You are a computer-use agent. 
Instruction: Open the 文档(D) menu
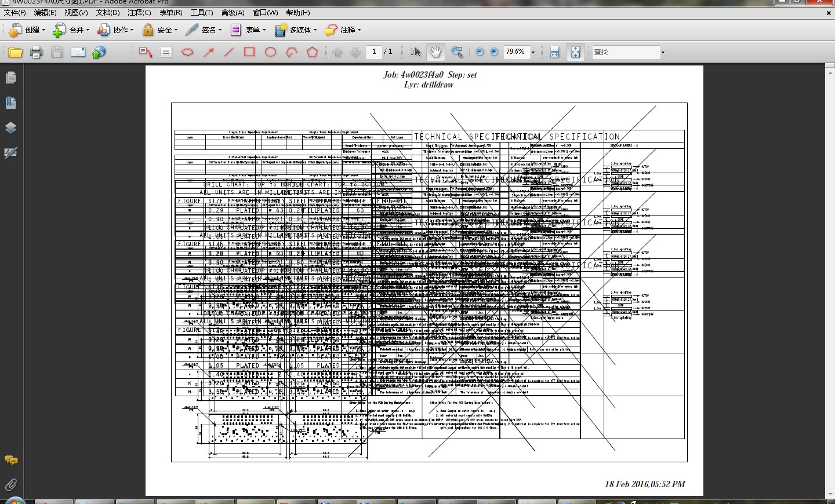coord(108,13)
